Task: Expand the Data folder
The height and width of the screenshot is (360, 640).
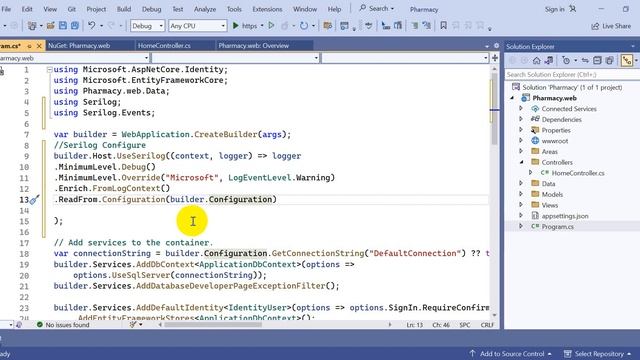Action: pos(521,183)
